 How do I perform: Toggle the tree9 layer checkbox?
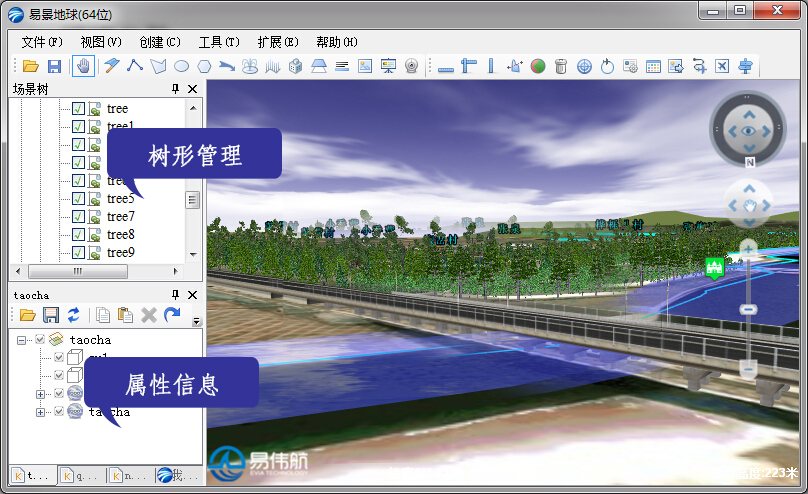(78, 252)
